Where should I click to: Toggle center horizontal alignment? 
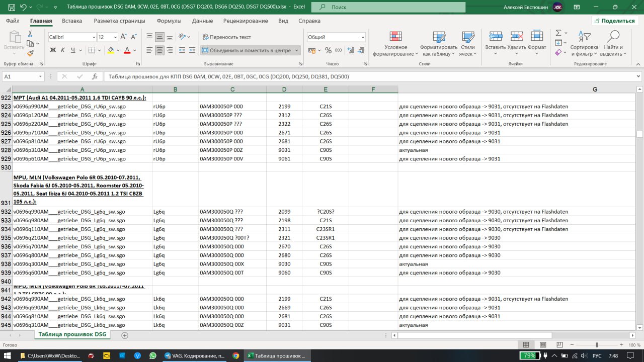point(159,50)
